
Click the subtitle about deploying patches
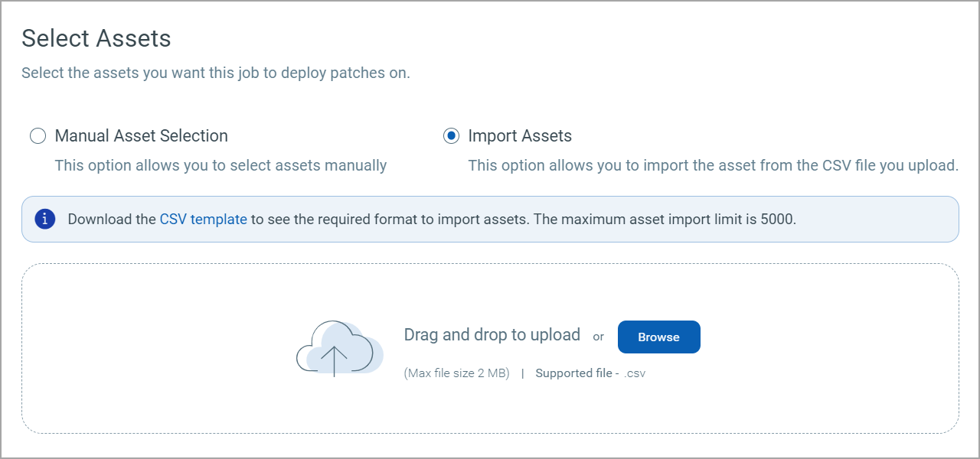[x=216, y=73]
